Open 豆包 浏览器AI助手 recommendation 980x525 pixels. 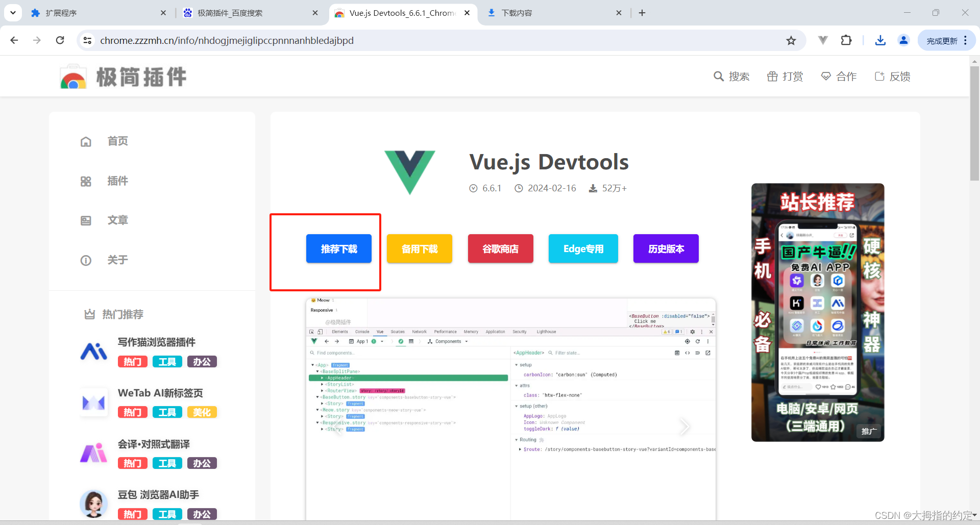pos(158,494)
